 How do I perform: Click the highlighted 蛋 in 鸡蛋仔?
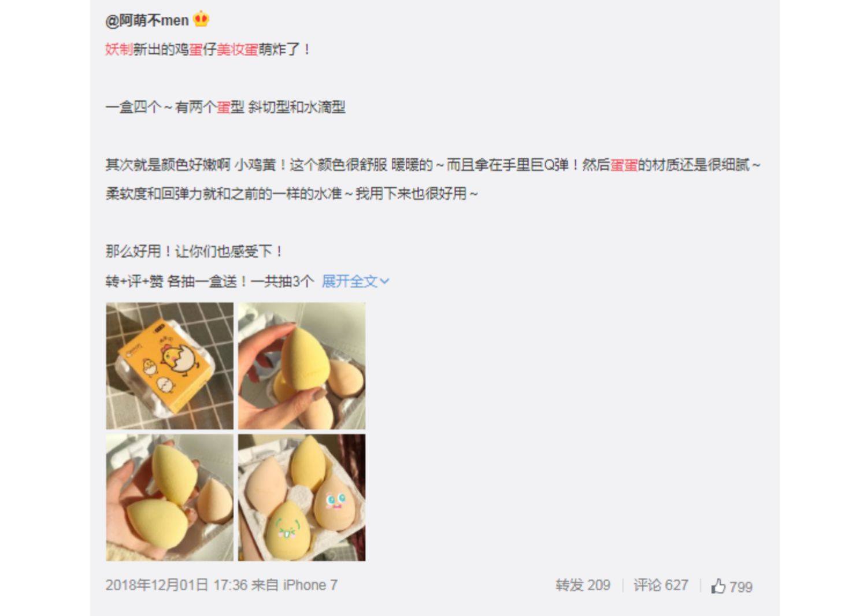(196, 49)
